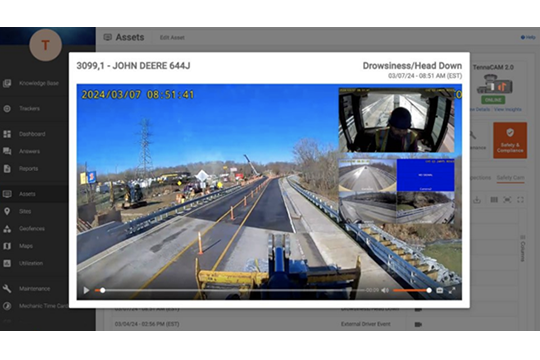
Task: Click the Maps icon in sidebar
Action: (7, 246)
